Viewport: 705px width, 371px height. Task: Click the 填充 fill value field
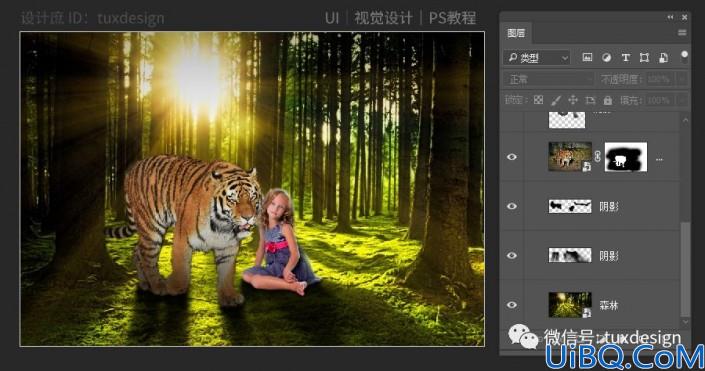(660, 100)
